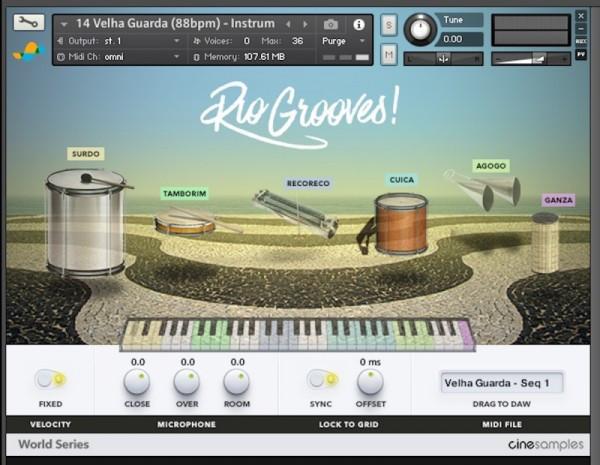Click the Memory icon
The image size is (600, 465).
197,57
